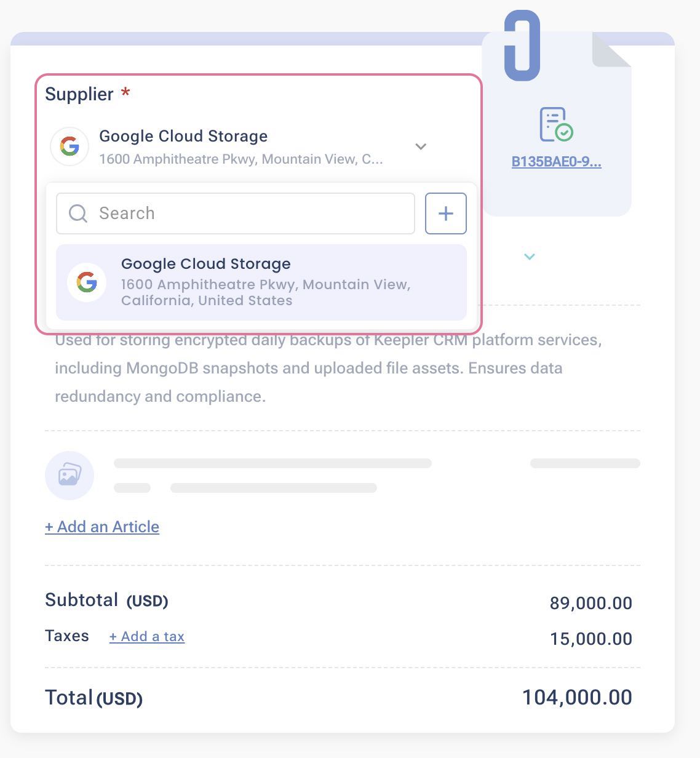Click the Total amount 104,000.00
The height and width of the screenshot is (758, 700).
pyautogui.click(x=576, y=697)
